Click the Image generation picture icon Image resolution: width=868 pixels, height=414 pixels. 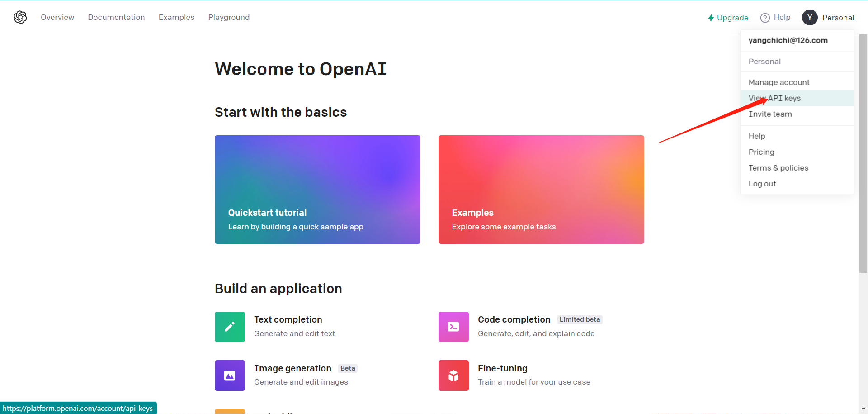[230, 376]
